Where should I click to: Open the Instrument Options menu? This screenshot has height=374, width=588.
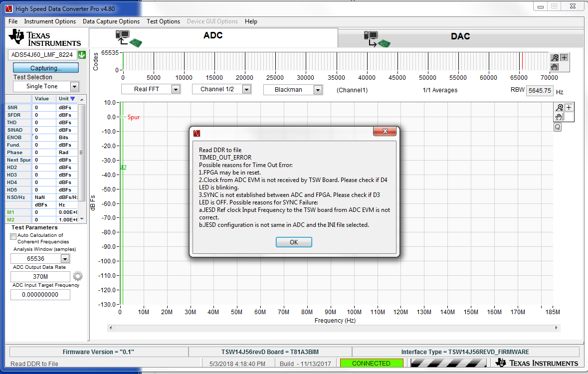click(x=50, y=21)
